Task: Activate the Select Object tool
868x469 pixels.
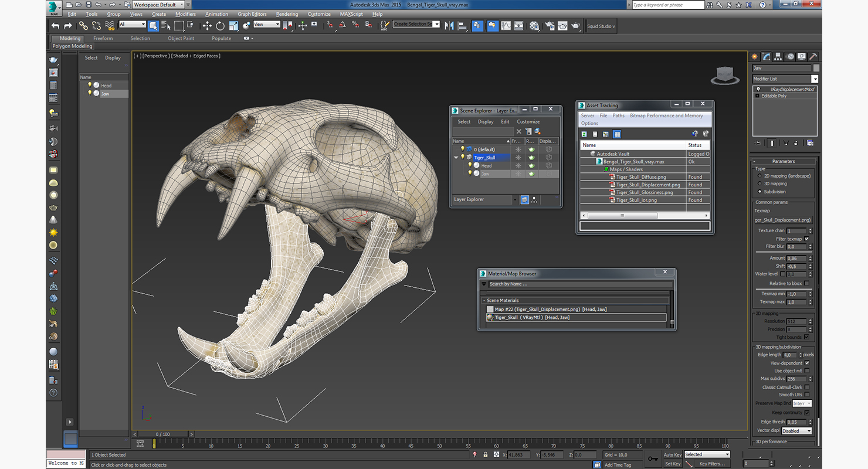Action: [x=153, y=26]
